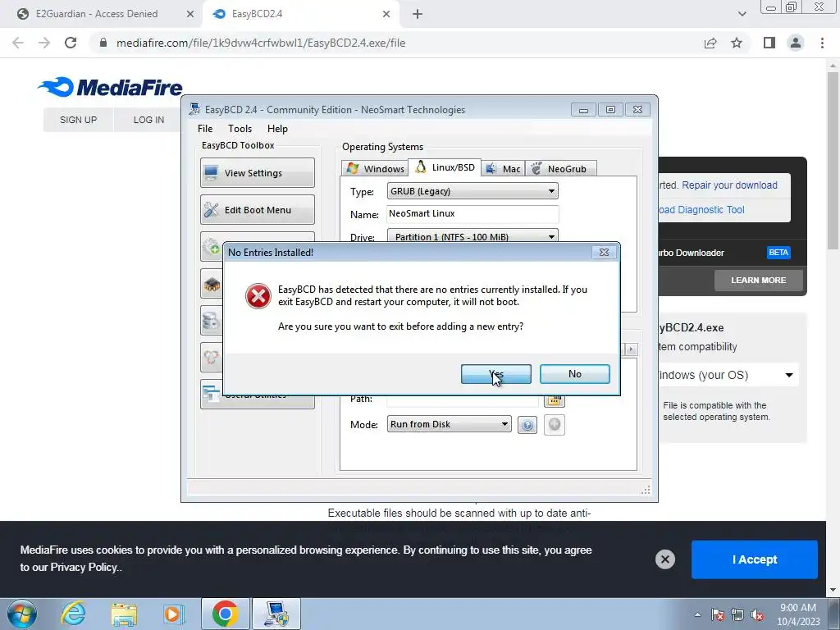
Task: Close the No Entries Installed dialog
Action: coord(604,253)
